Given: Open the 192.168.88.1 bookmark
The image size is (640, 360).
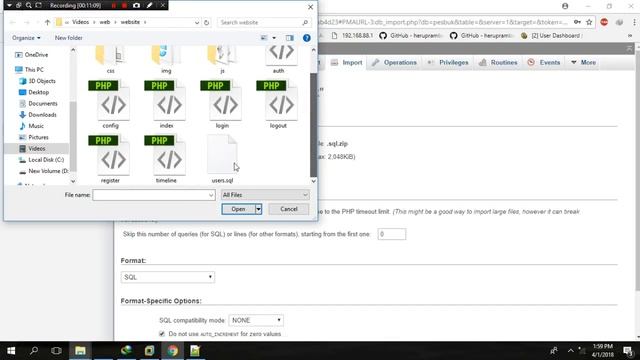Looking at the screenshot, I should 352,36.
